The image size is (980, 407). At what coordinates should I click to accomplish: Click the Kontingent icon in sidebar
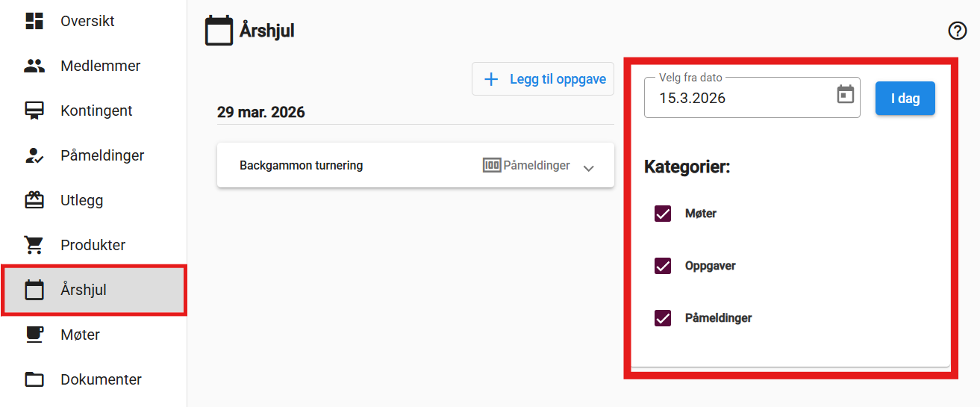coord(34,111)
